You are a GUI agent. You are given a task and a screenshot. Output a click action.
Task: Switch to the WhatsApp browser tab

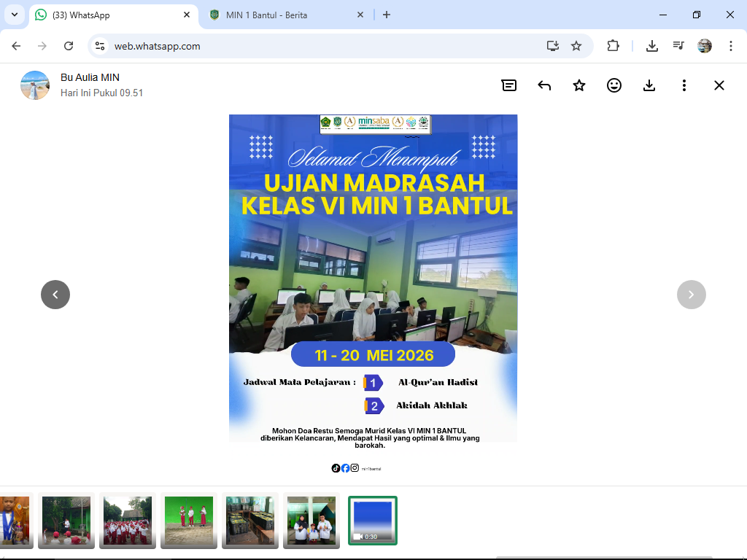pyautogui.click(x=113, y=15)
